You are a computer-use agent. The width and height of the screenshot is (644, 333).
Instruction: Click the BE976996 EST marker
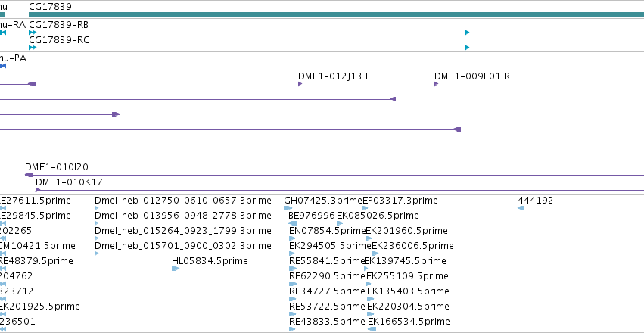293,223
